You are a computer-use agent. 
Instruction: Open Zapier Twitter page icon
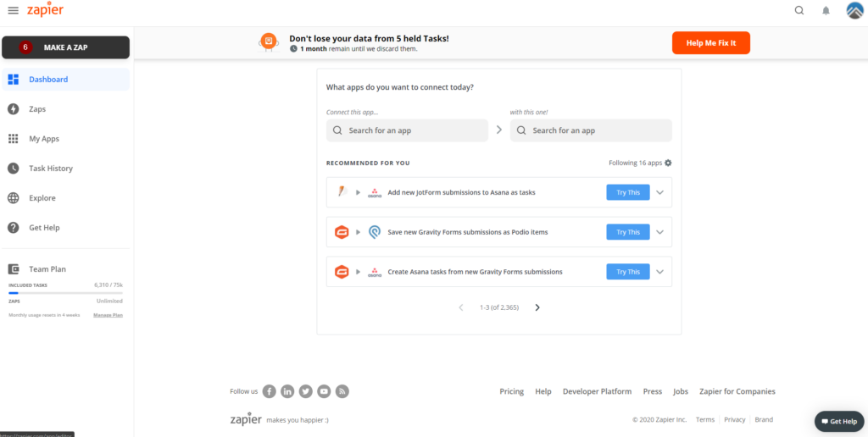pyautogui.click(x=305, y=391)
